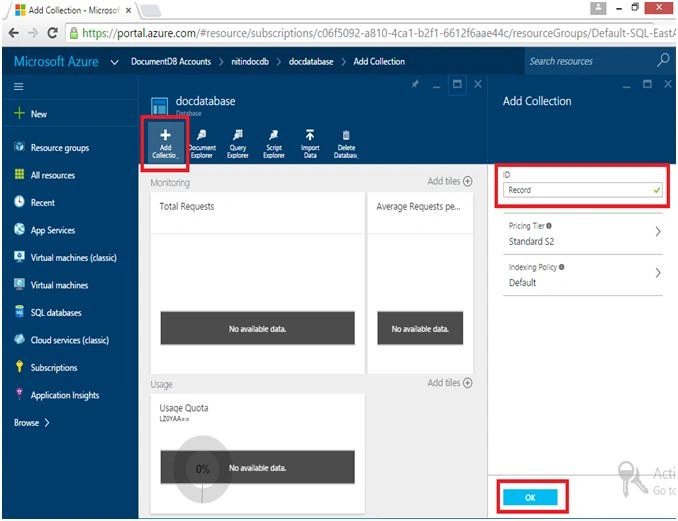Open SQL databases
The image size is (678, 521).
48,312
